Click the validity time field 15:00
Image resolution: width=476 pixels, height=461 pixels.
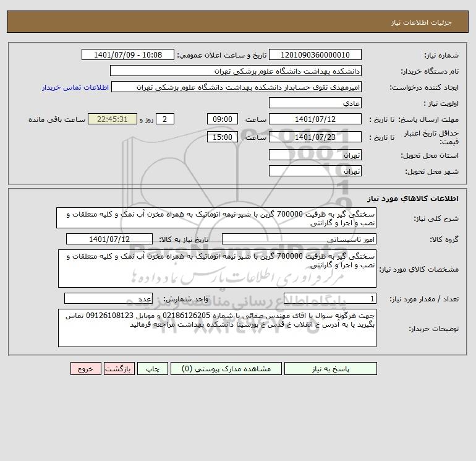point(222,137)
